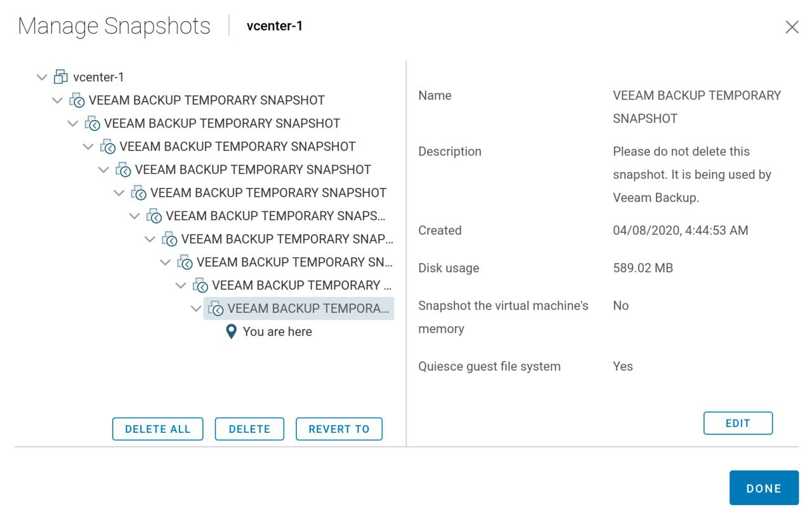This screenshot has height=521, width=812.
Task: Click the EDIT button
Action: click(x=738, y=423)
